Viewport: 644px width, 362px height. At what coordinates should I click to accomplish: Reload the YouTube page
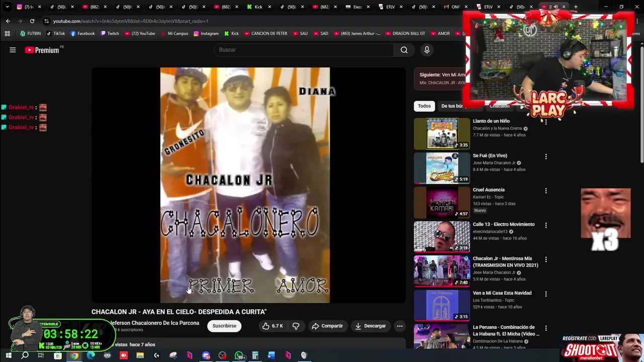point(32,21)
